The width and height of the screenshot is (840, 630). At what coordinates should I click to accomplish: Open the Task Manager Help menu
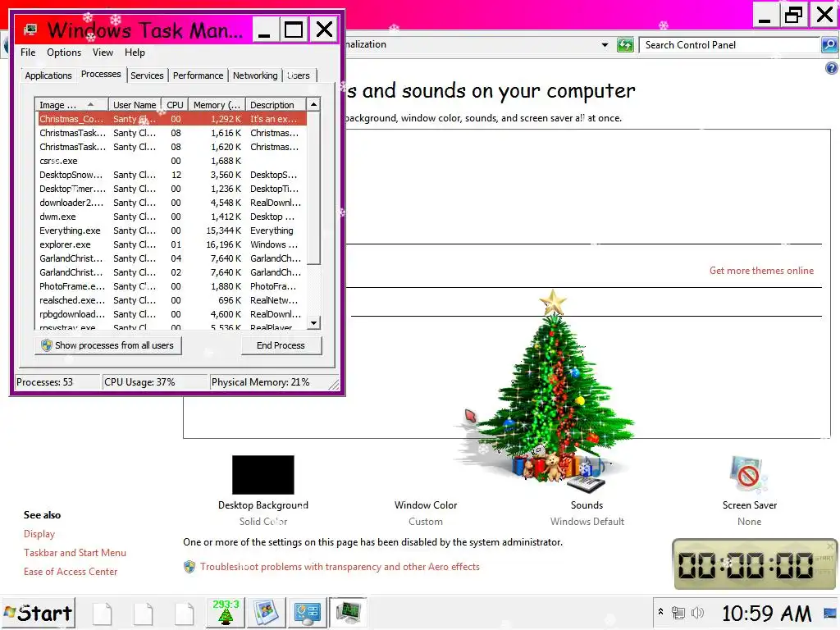(135, 52)
